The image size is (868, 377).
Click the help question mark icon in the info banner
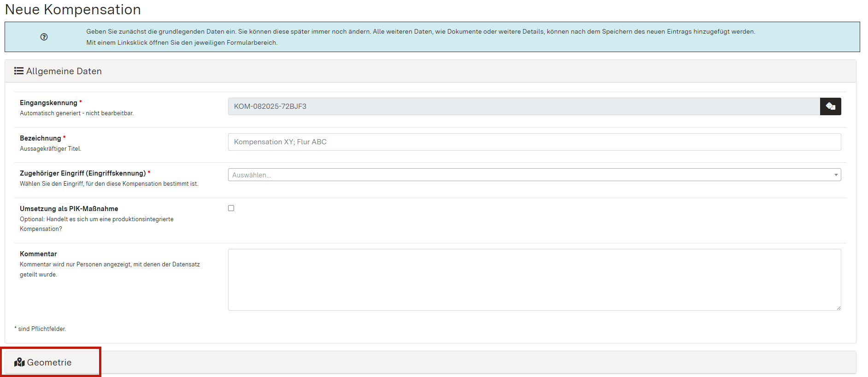pyautogui.click(x=44, y=37)
